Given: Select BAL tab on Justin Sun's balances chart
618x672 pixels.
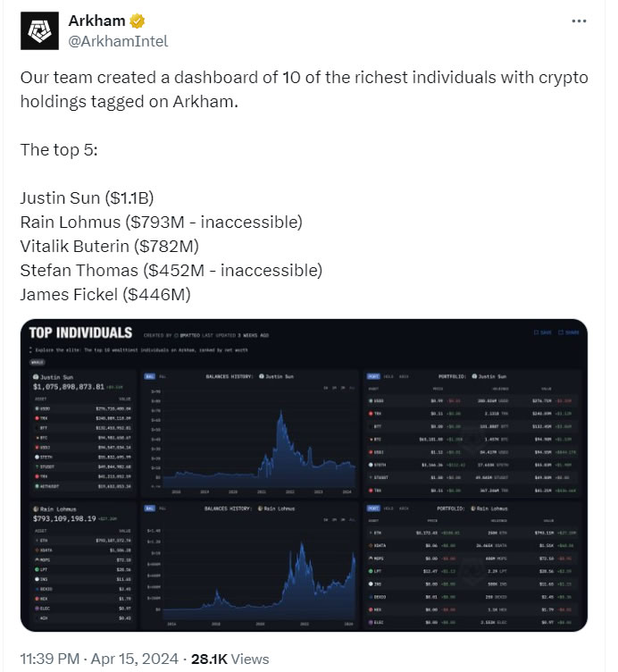Looking at the screenshot, I should click(x=150, y=376).
